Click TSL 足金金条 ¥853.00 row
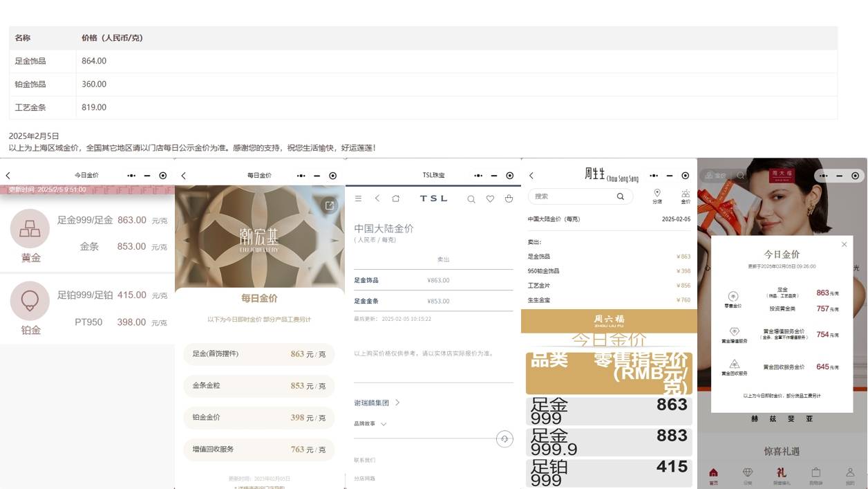This screenshot has height=489, width=868. point(433,301)
